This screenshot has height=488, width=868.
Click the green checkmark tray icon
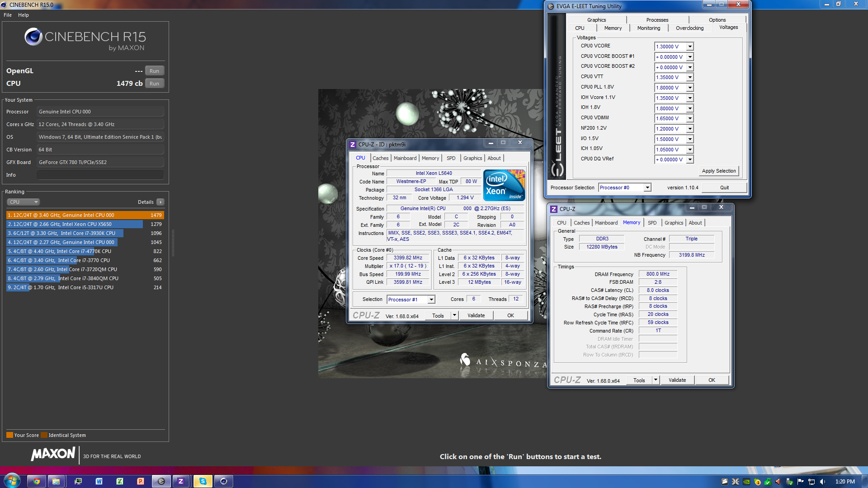click(x=768, y=482)
